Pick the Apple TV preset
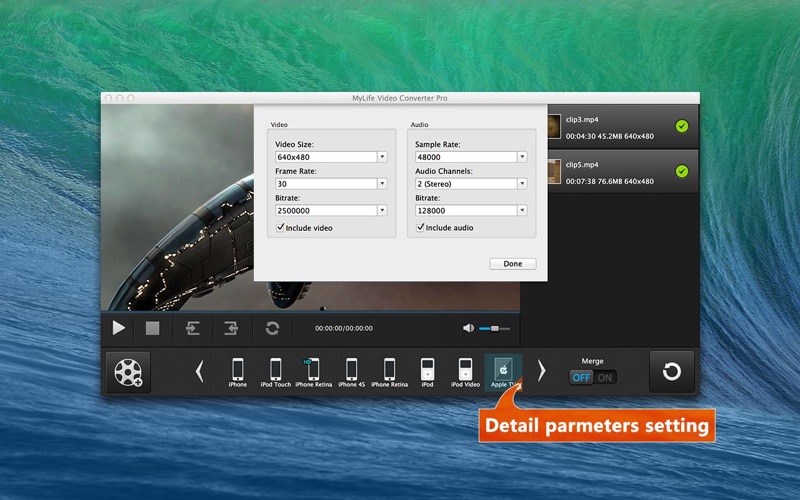The width and height of the screenshot is (800, 500). pos(503,370)
